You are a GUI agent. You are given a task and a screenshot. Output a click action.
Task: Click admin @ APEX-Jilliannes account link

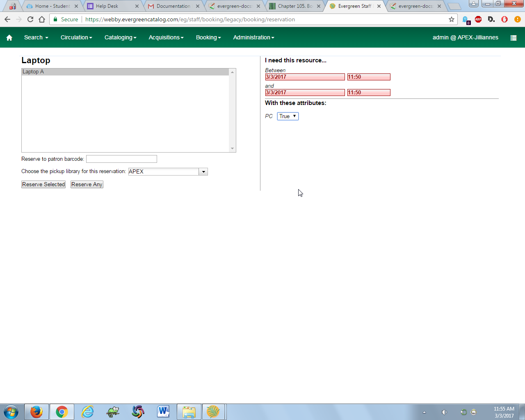pos(465,37)
